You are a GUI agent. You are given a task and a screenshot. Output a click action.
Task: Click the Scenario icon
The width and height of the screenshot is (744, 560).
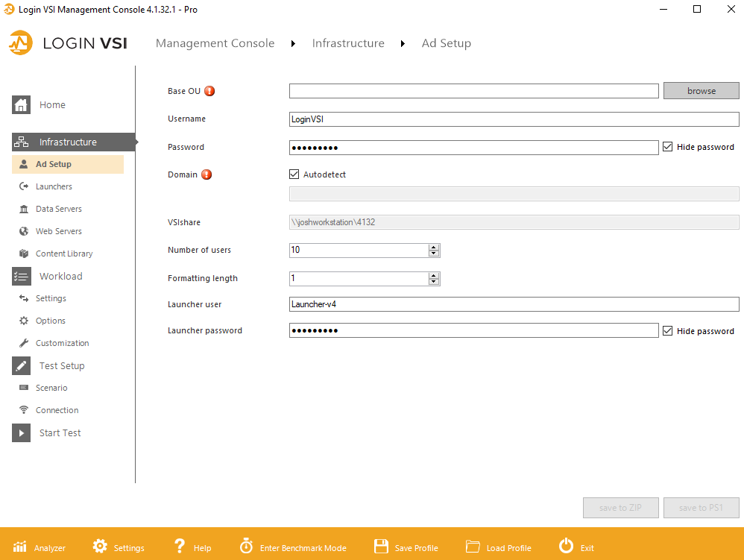click(23, 388)
